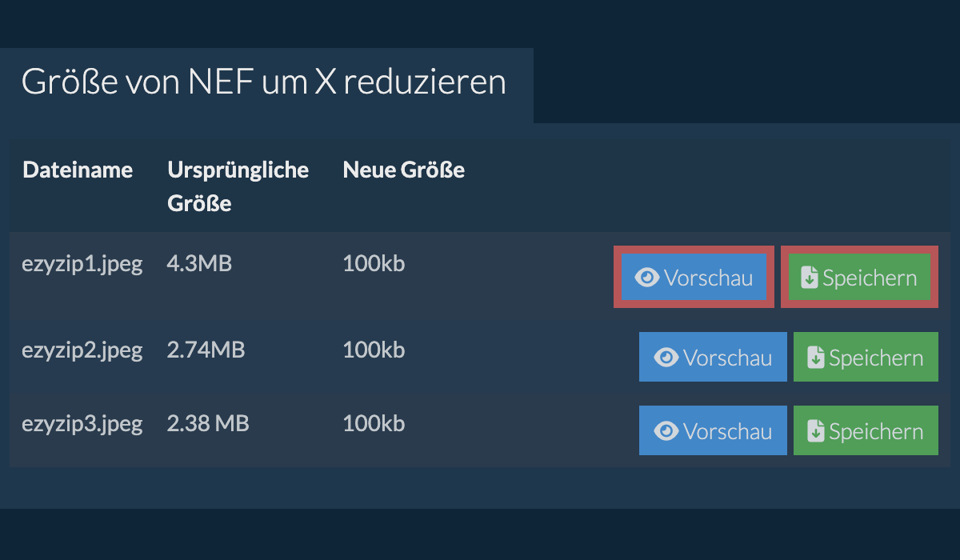Click the download icon for ezyzip3.jpeg
The height and width of the screenshot is (560, 960).
(x=816, y=431)
